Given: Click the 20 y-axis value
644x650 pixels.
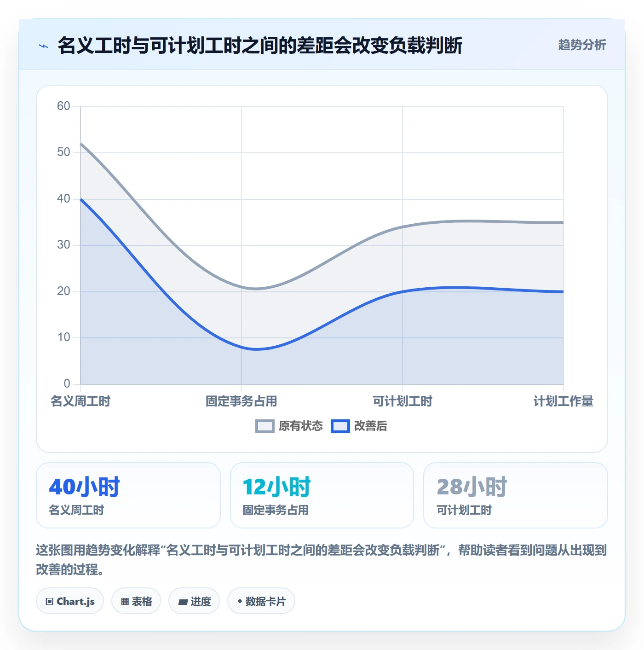Looking at the screenshot, I should [x=63, y=291].
